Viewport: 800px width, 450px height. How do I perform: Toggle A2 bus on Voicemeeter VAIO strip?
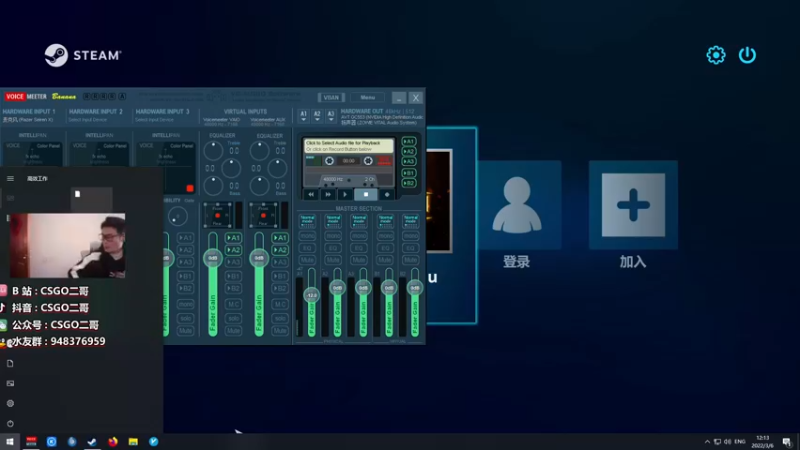coord(233,250)
